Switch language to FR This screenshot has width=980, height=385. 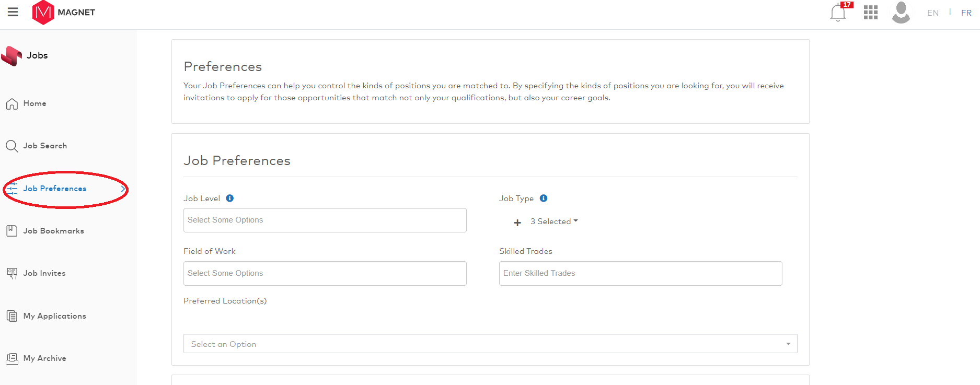pos(966,13)
